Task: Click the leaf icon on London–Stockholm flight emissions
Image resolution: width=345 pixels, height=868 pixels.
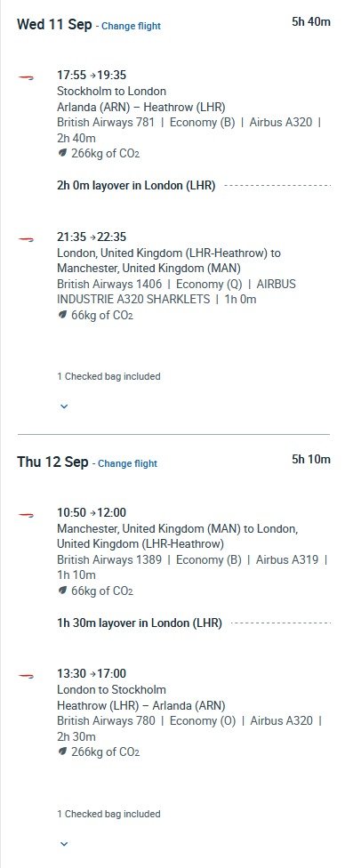Action: pos(62,751)
